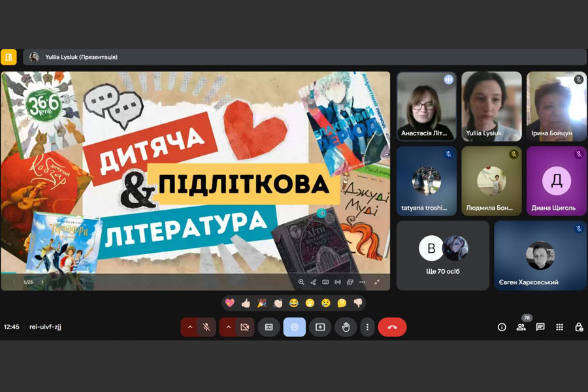Open the activities panel
Viewport: 588px width, 392px height.
pos(559,327)
